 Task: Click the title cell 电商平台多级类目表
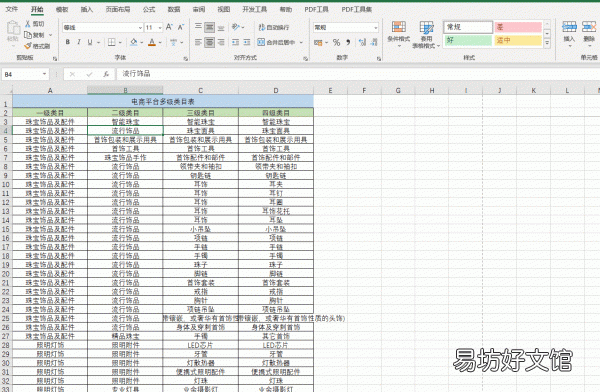163,101
